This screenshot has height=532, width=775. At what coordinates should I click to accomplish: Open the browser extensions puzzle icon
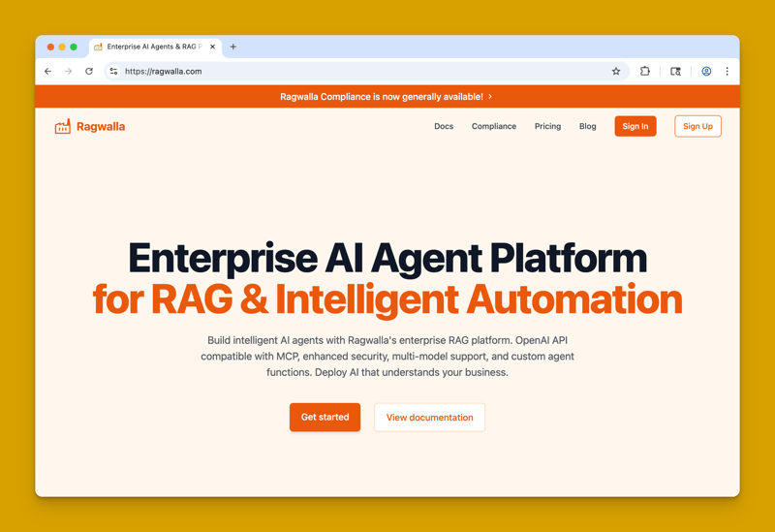644,71
